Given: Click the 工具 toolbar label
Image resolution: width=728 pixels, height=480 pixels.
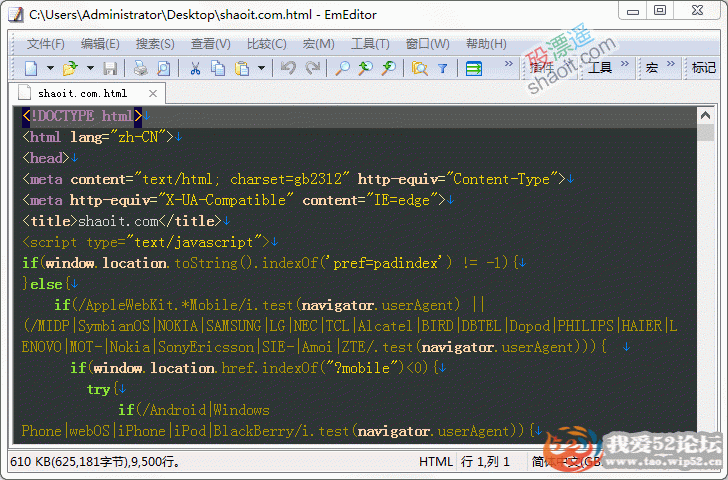Looking at the screenshot, I should [600, 68].
